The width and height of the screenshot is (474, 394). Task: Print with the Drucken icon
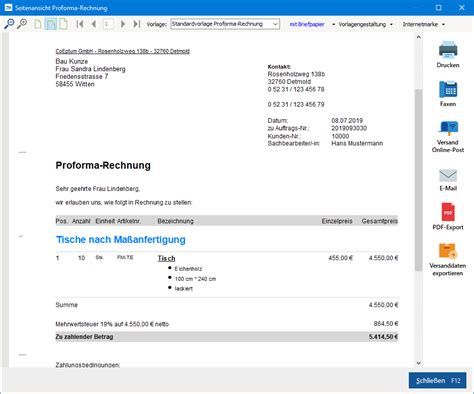pyautogui.click(x=448, y=54)
